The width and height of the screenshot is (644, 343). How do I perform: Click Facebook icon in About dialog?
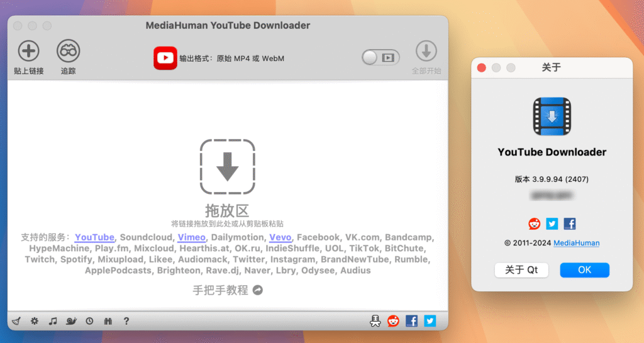coord(570,223)
